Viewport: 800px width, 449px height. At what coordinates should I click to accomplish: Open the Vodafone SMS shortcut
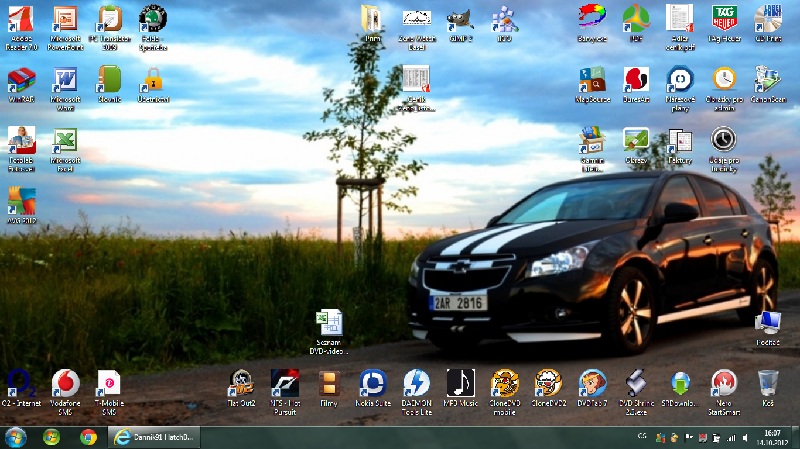(65, 383)
